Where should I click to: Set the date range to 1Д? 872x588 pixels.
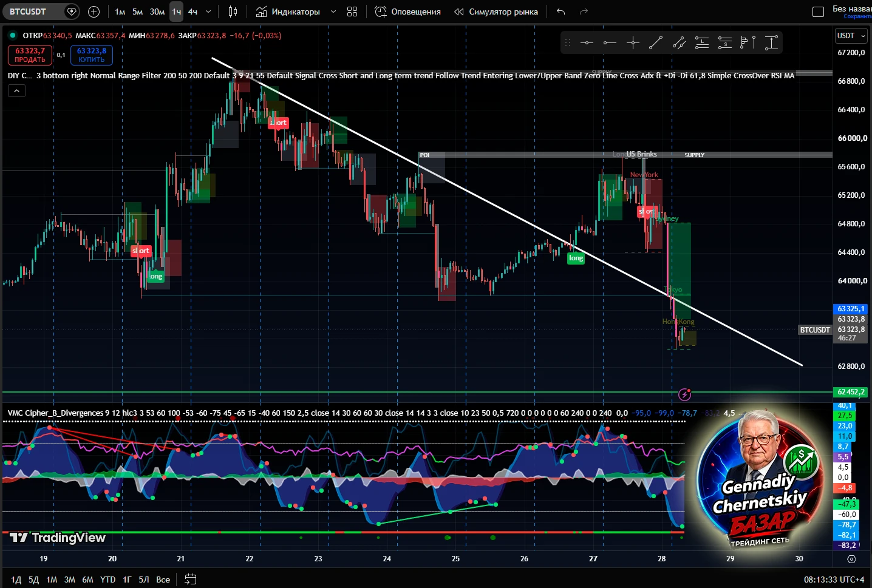16,580
